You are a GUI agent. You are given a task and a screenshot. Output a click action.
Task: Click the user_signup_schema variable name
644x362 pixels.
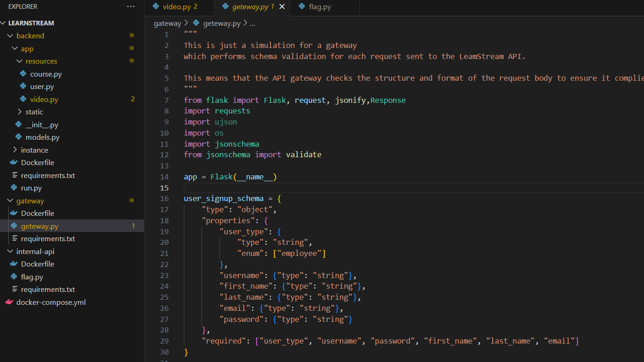point(223,199)
